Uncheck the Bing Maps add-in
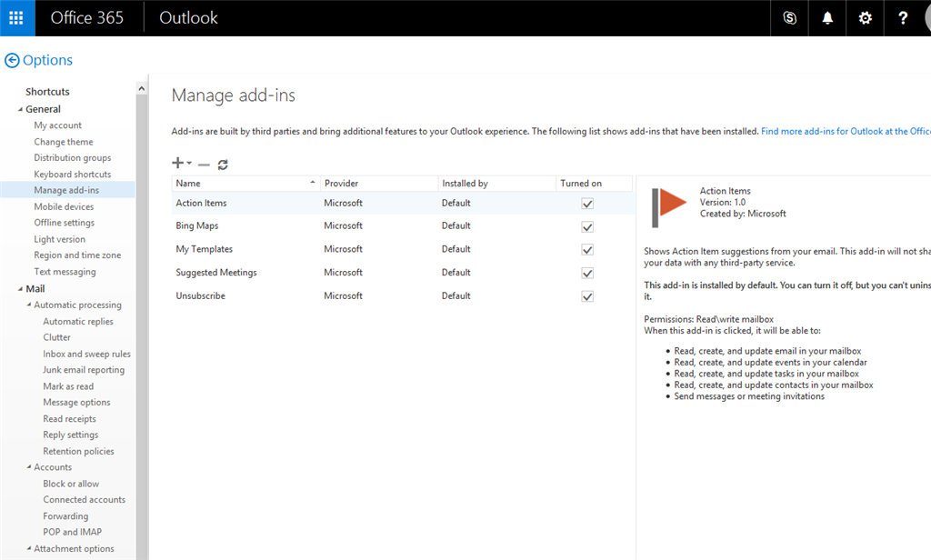931x560 pixels. [x=587, y=226]
